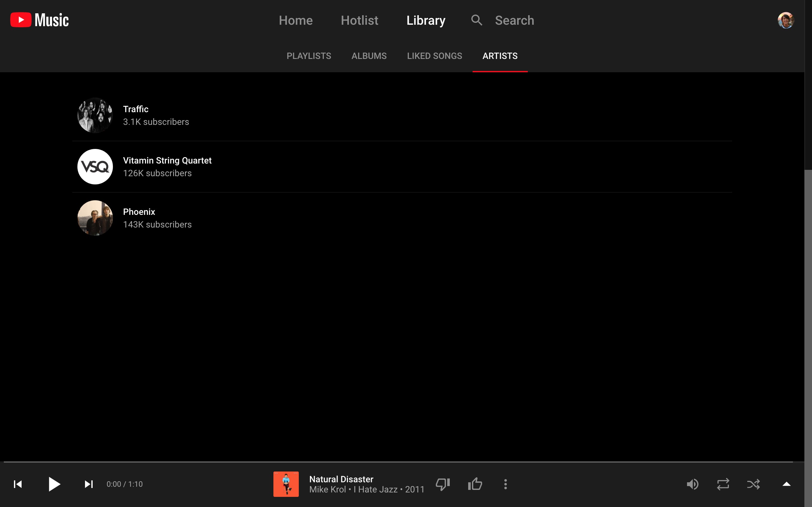
Task: Click the Natural Disaster album thumbnail
Action: (x=286, y=484)
